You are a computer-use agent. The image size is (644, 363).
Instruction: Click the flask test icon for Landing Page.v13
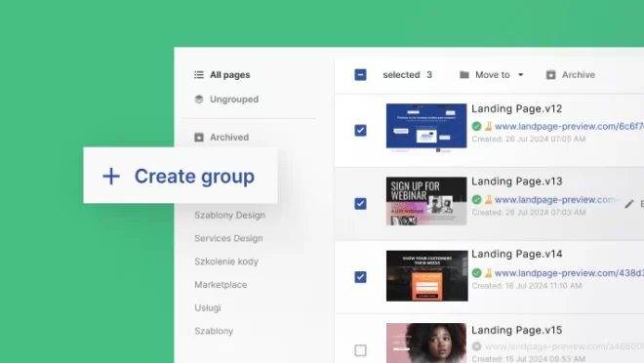(x=488, y=200)
